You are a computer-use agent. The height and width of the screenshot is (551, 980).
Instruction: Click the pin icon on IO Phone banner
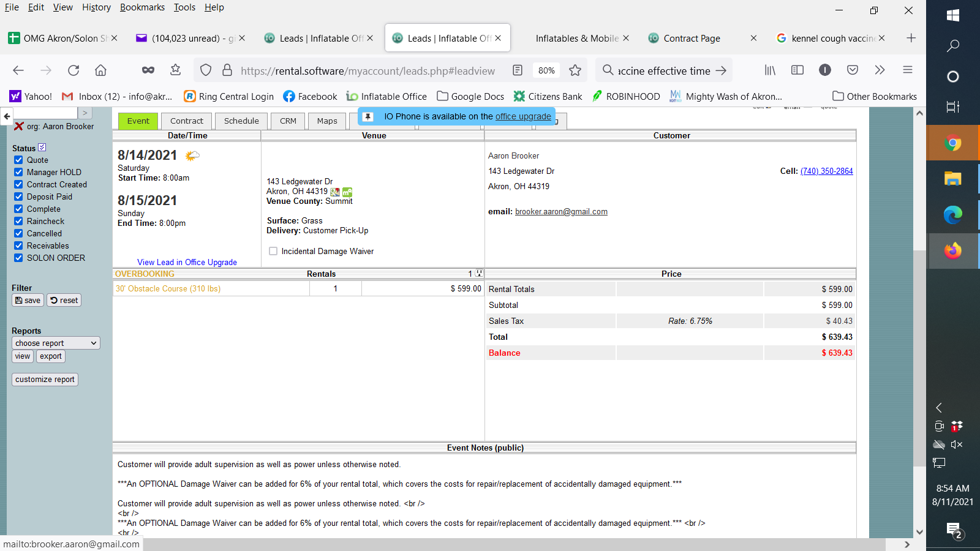click(x=368, y=116)
